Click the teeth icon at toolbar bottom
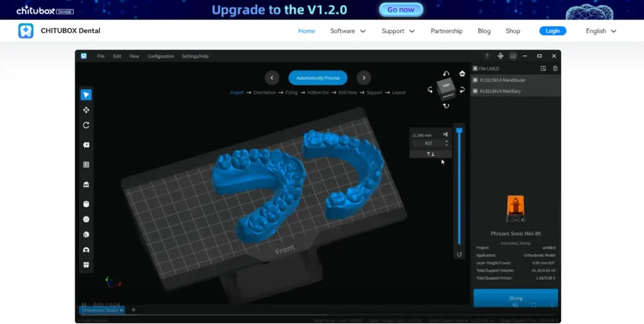The image size is (644, 324). click(x=86, y=265)
